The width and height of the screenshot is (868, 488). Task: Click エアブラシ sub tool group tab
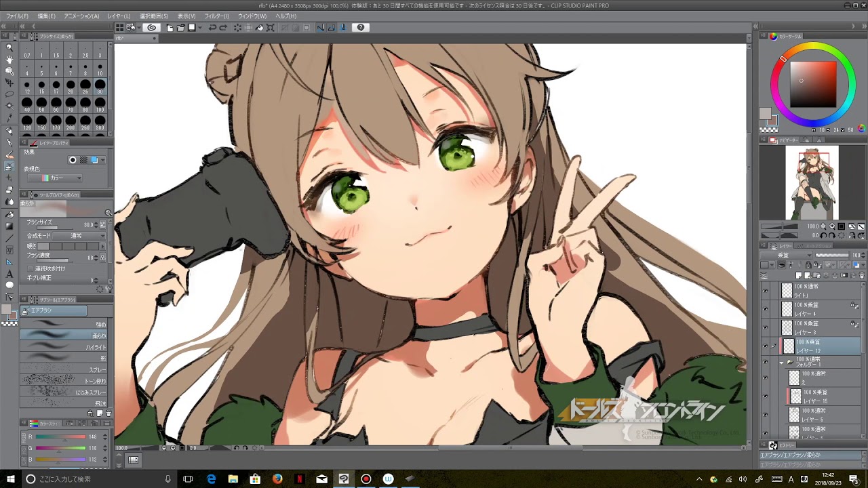tap(54, 310)
